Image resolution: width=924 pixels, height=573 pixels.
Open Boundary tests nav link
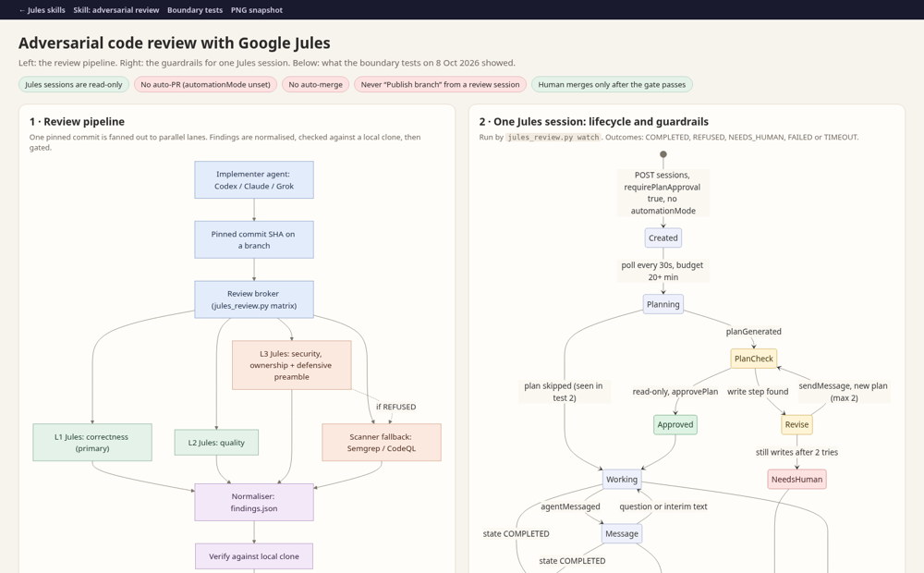coord(195,10)
